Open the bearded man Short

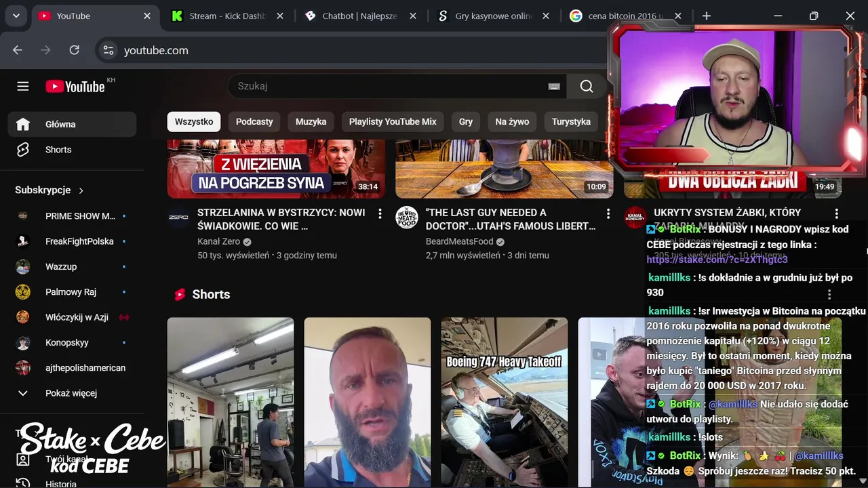pos(368,403)
